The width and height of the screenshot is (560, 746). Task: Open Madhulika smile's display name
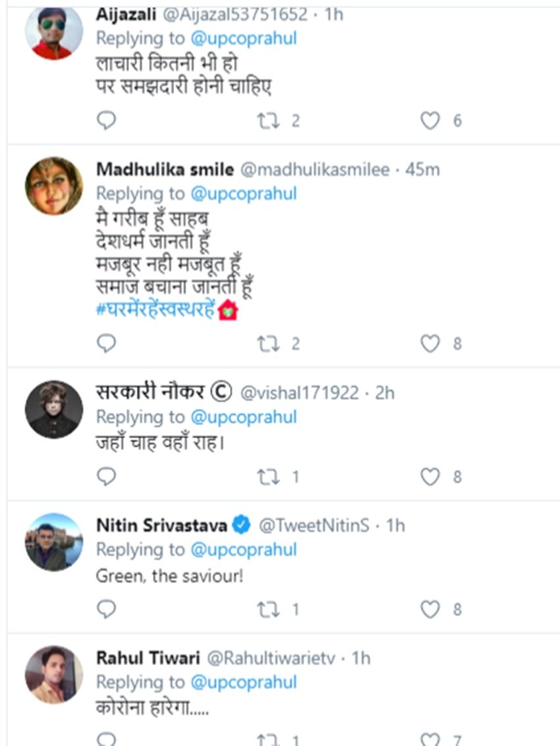tap(165, 169)
